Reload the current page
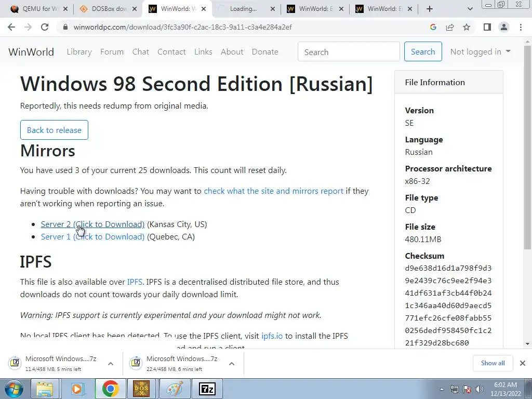Image resolution: width=532 pixels, height=399 pixels. (x=45, y=27)
